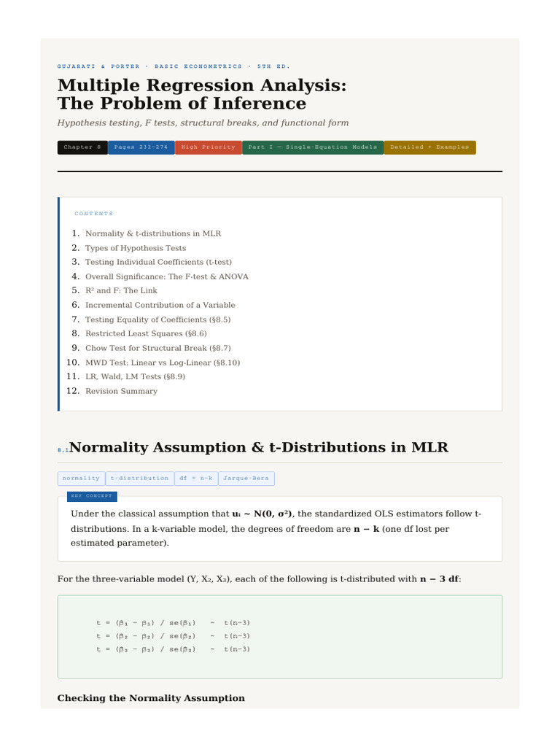This screenshot has width=560, height=747.
Task: Select the df = n-k tag
Action: pos(196,479)
